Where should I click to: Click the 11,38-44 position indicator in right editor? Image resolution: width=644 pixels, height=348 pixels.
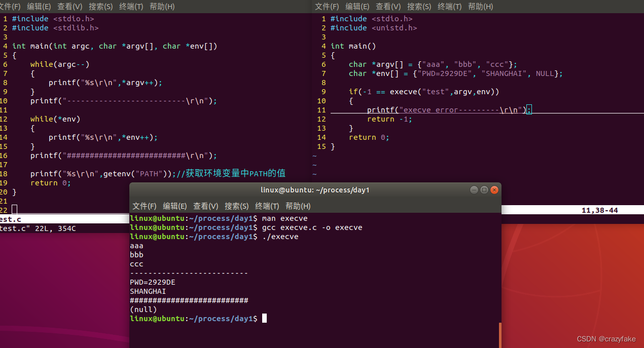point(600,209)
